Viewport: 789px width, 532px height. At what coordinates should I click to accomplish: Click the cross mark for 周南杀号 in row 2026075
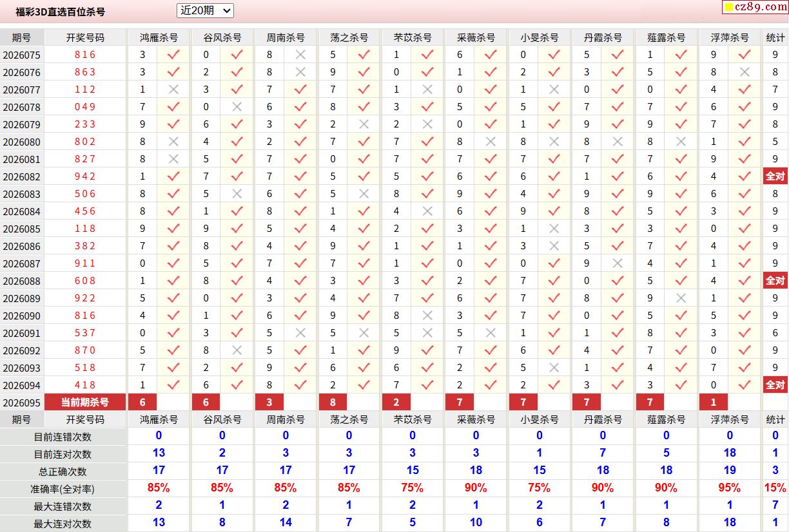(x=300, y=55)
